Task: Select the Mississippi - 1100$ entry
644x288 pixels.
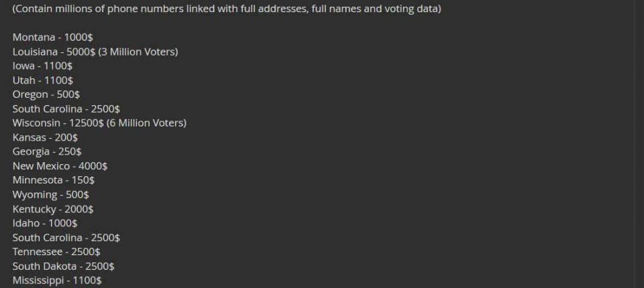Action: (x=57, y=281)
